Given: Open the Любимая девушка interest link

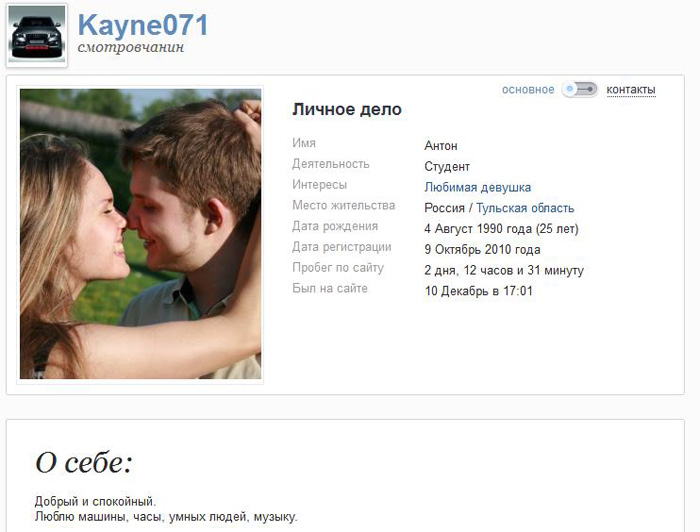Looking at the screenshot, I should coord(478,187).
